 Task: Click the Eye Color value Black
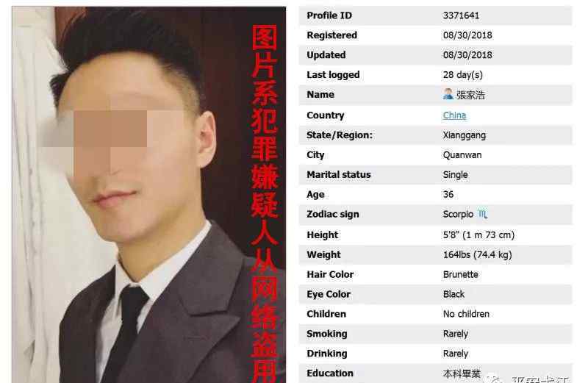453,294
